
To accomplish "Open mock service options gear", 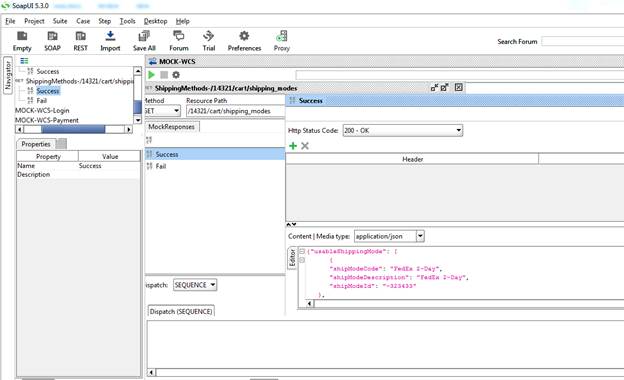I will click(176, 75).
